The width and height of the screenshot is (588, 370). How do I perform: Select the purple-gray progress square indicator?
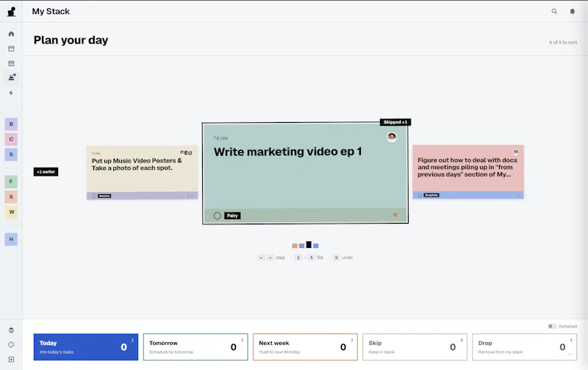pos(301,246)
